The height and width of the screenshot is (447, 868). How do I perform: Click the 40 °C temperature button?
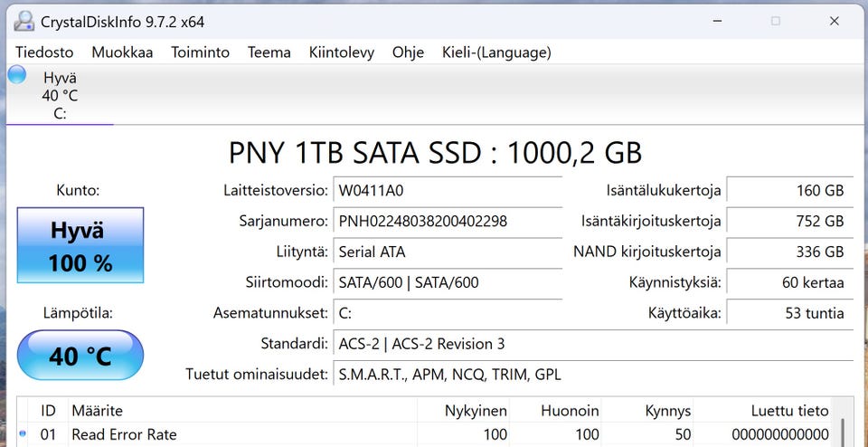pos(80,356)
